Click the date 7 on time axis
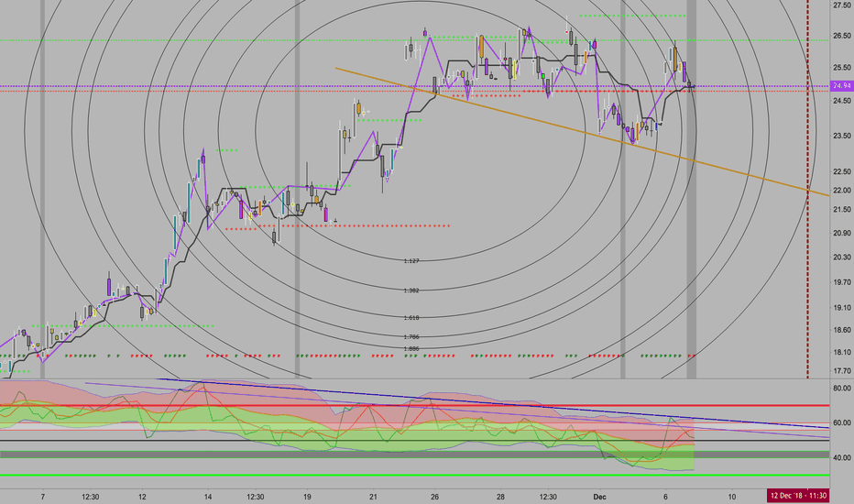The image size is (854, 504). (43, 497)
